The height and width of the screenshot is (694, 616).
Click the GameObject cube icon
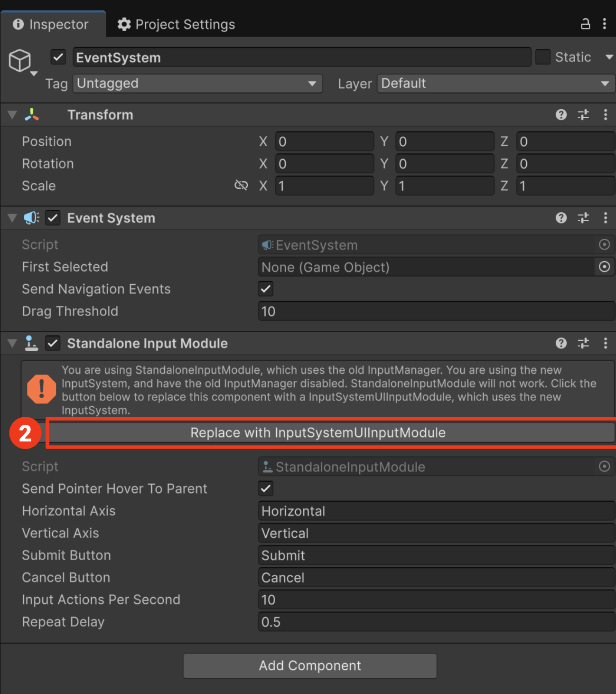(x=20, y=60)
